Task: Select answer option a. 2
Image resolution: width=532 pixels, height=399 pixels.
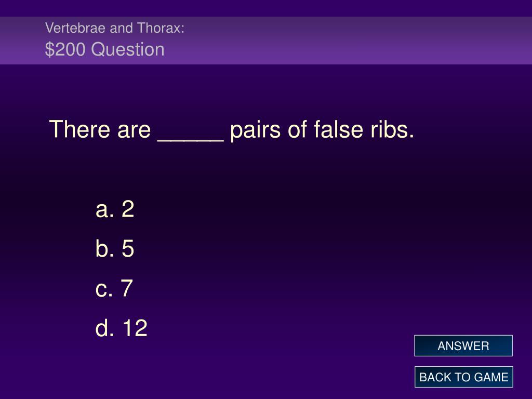Action: click(115, 209)
